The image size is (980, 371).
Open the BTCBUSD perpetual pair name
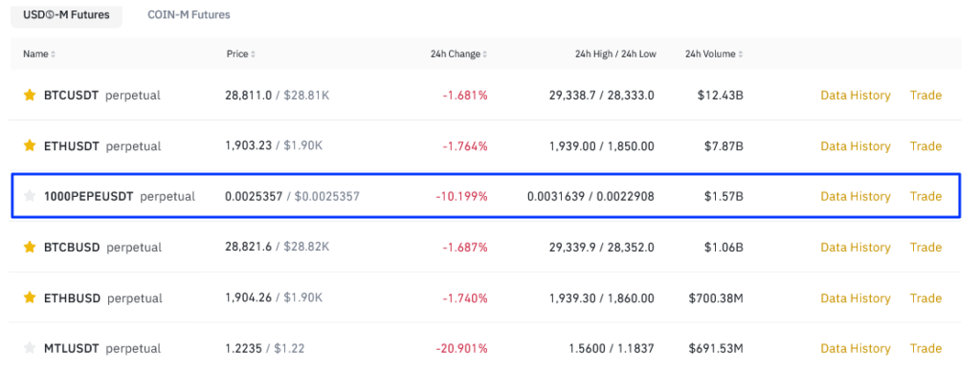pyautogui.click(x=102, y=248)
